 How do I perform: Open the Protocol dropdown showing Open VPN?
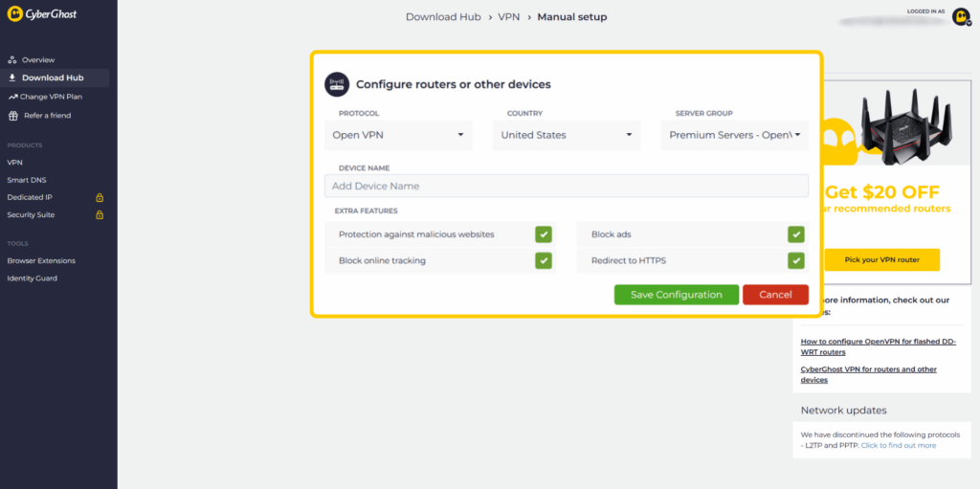click(x=398, y=135)
